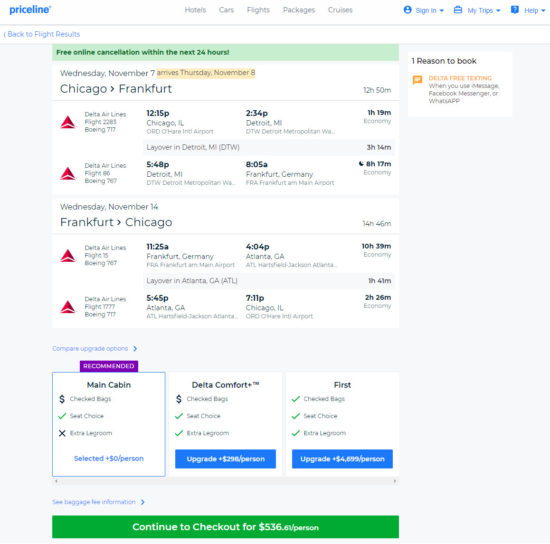Click the First Extra Legroom checkmark

[x=296, y=433]
